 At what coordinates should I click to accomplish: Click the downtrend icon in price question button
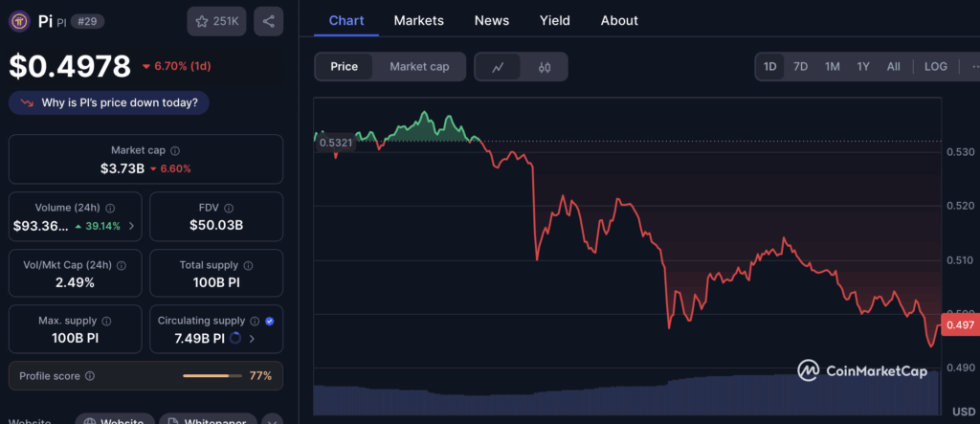point(27,102)
